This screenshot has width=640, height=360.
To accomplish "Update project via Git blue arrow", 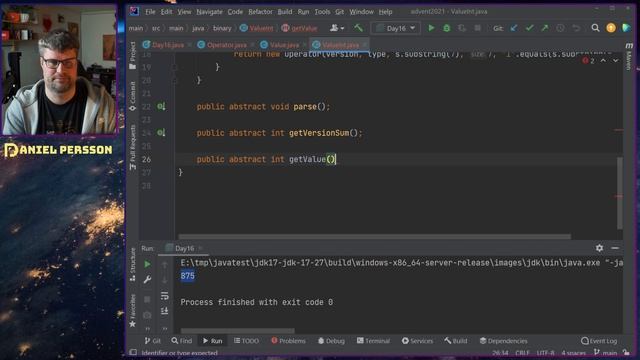I will (514, 28).
